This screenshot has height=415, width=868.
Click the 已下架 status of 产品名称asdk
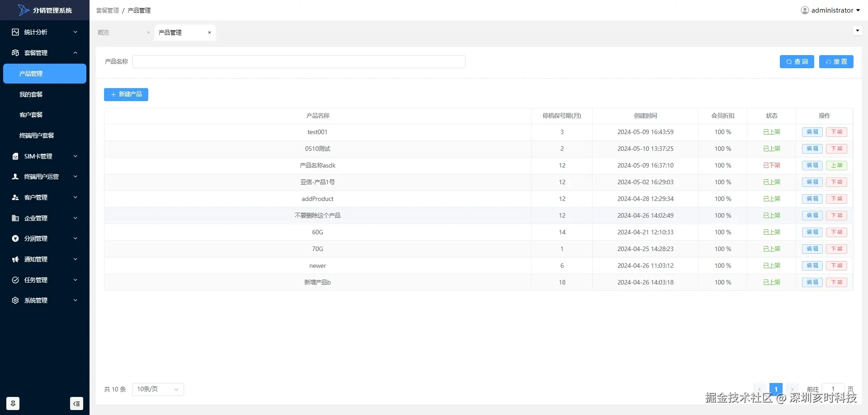pos(772,165)
